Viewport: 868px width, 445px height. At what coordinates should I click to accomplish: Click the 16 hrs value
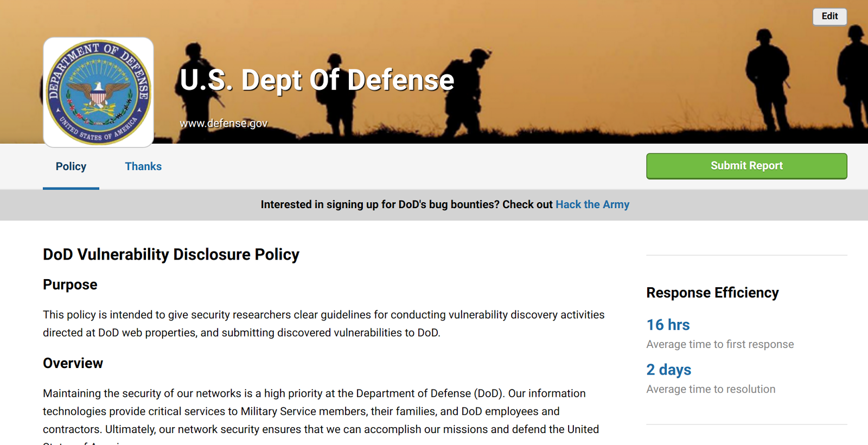(x=668, y=325)
